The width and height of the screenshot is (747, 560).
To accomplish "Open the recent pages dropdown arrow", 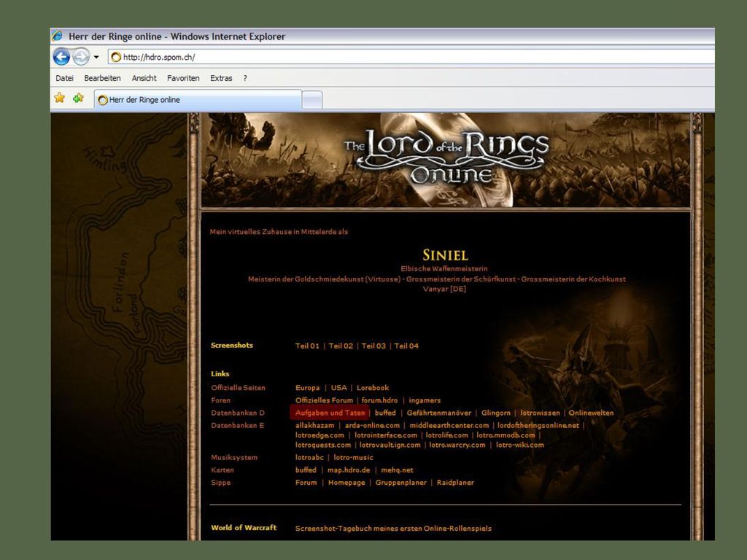I will point(96,57).
